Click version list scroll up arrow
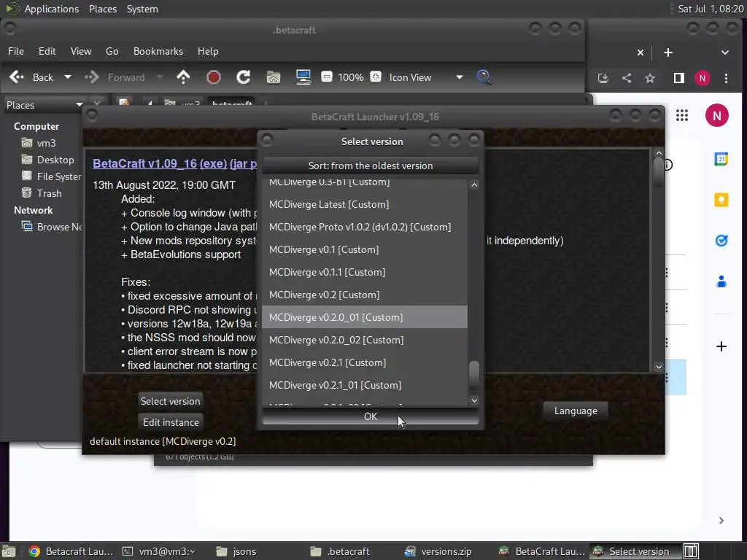 pyautogui.click(x=474, y=184)
